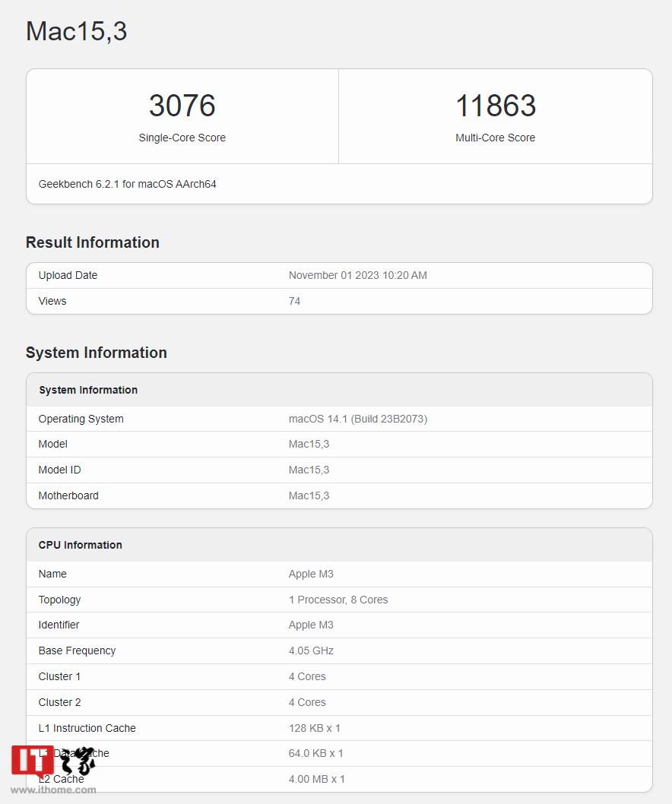This screenshot has width=672, height=804.
Task: Click the "Multi-Core Score" caption
Action: pyautogui.click(x=496, y=138)
